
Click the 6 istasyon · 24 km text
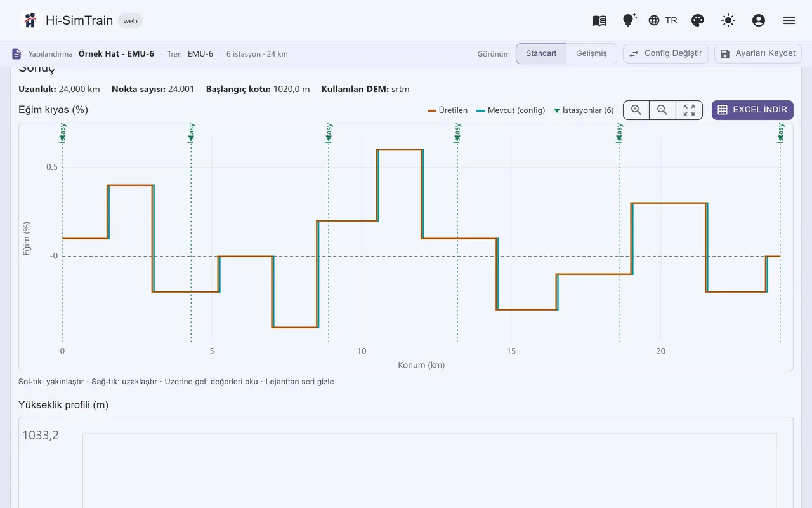click(257, 54)
